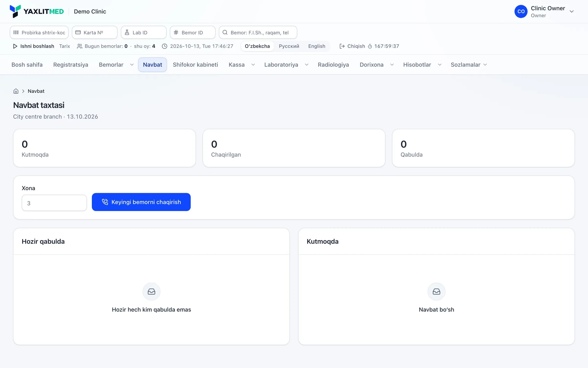Click the search magnifier icon in patient search
588x368 pixels.
pyautogui.click(x=225, y=32)
